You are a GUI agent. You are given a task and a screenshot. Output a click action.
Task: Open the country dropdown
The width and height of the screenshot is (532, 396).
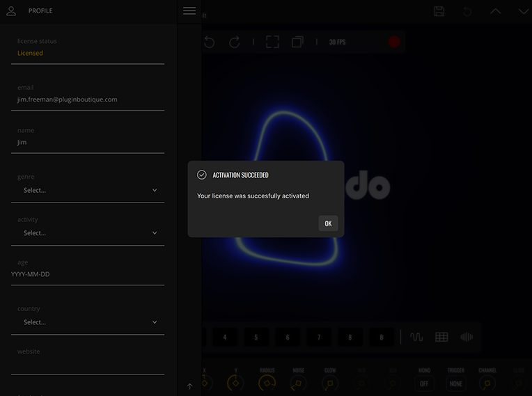click(x=88, y=322)
